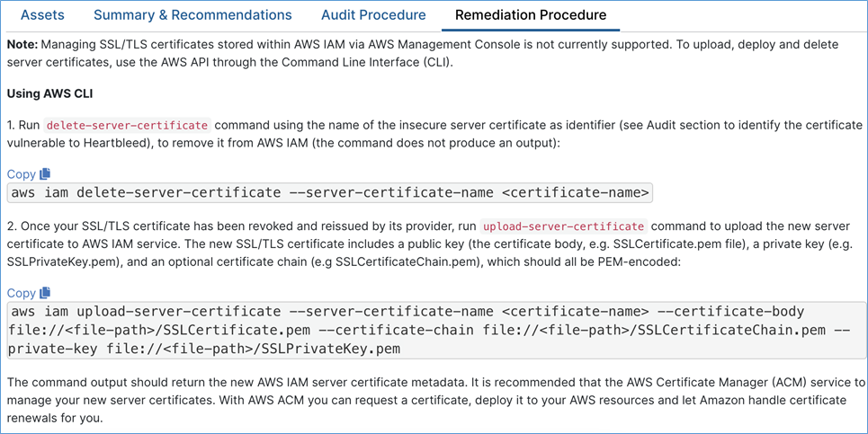
Task: Click SSLCertificateChain.pem in the upload command
Action: (x=731, y=330)
